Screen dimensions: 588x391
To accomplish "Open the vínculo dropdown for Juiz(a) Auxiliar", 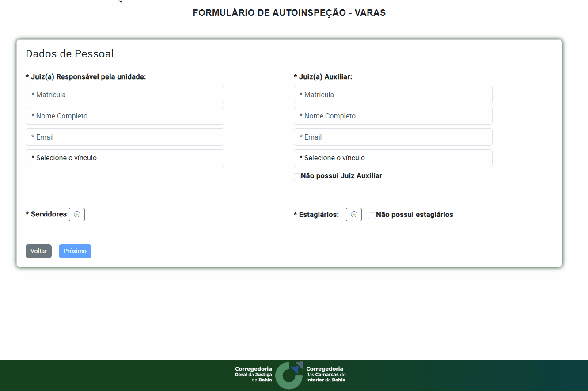I will 393,158.
